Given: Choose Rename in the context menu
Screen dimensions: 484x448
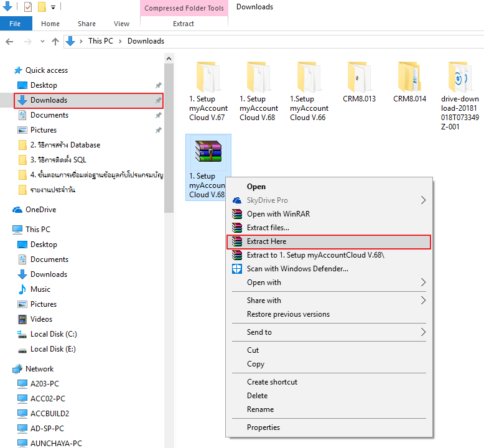Looking at the screenshot, I should tap(329, 409).
